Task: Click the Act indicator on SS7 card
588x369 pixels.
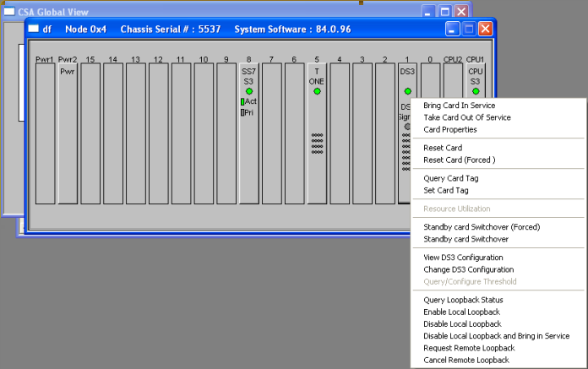Action: (x=249, y=101)
